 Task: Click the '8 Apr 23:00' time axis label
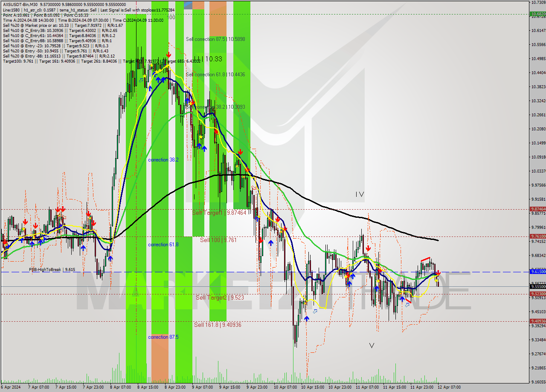pyautogui.click(x=175, y=387)
